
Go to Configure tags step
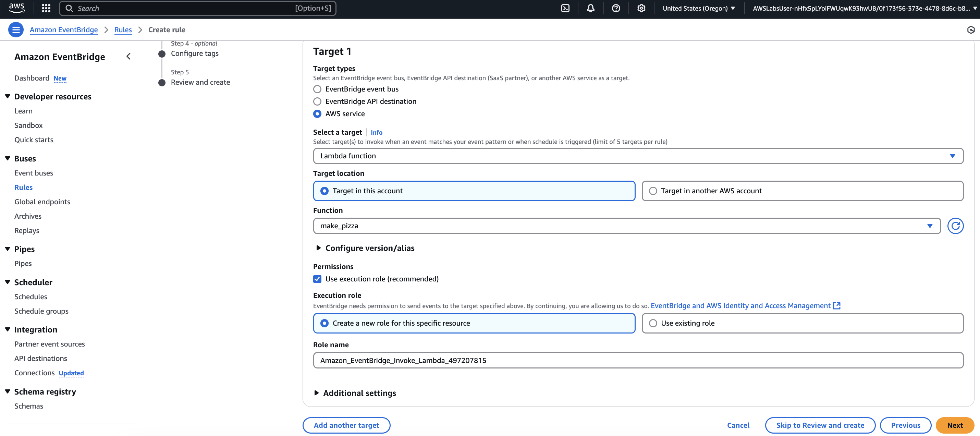pyautogui.click(x=195, y=53)
